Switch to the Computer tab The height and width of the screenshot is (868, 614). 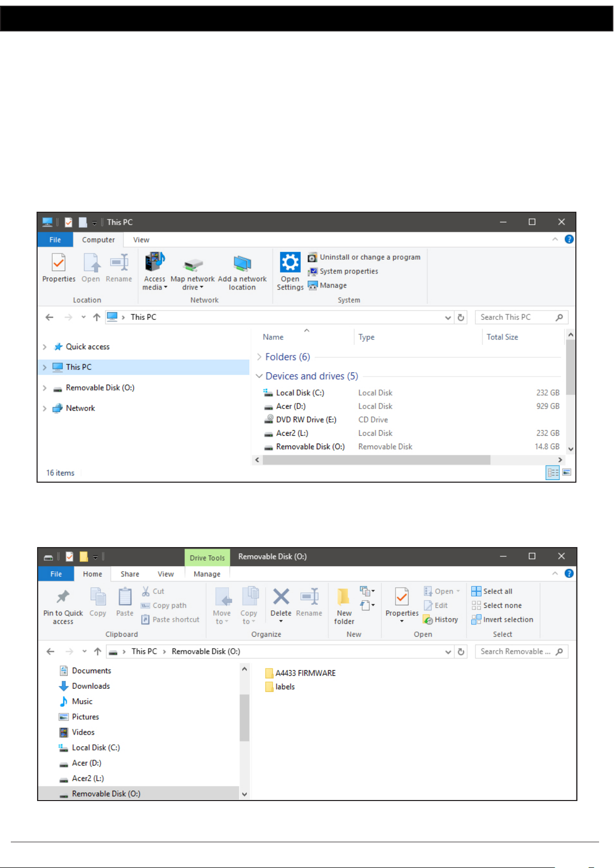(x=98, y=240)
